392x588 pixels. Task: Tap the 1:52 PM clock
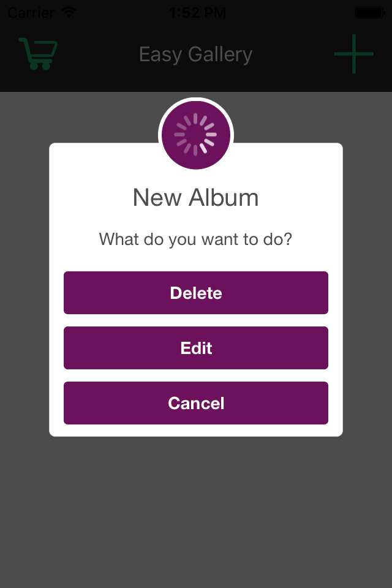(197, 13)
